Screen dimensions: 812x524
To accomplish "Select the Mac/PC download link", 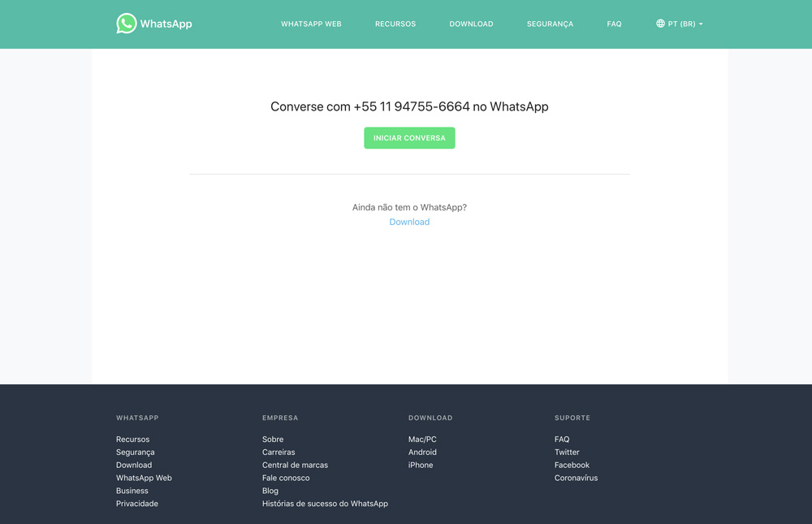I will coord(422,439).
